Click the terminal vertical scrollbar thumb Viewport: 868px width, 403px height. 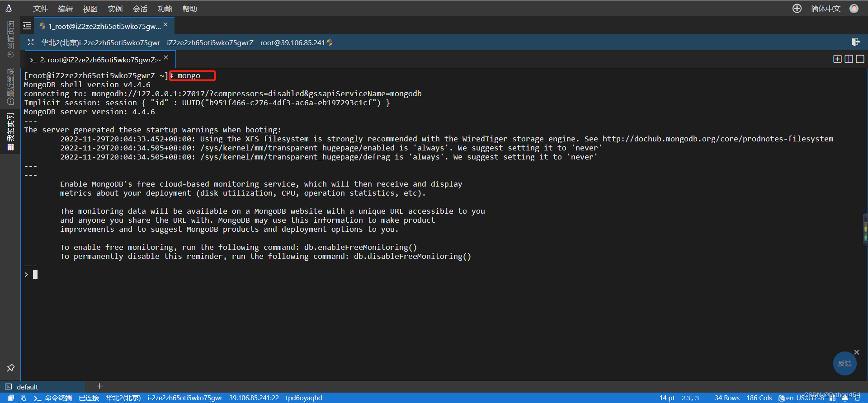click(x=865, y=230)
